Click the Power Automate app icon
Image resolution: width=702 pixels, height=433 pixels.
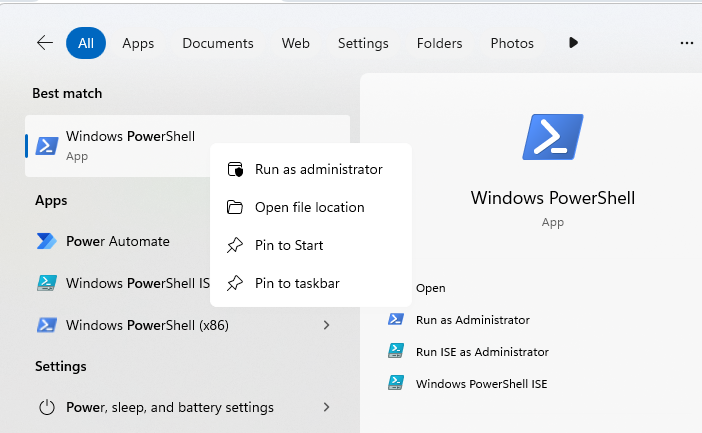(47, 241)
